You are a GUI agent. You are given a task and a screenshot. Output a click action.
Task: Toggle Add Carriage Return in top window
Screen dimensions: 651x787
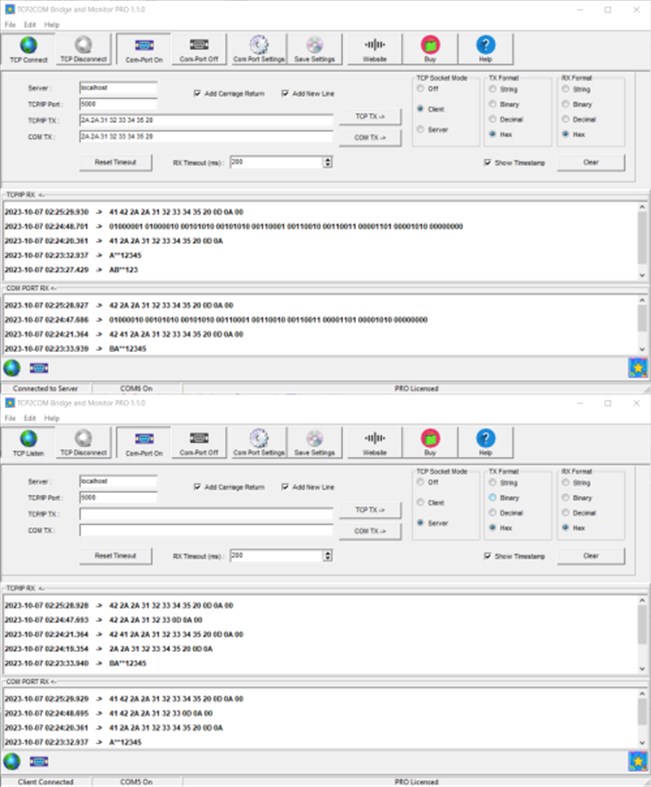tap(197, 93)
